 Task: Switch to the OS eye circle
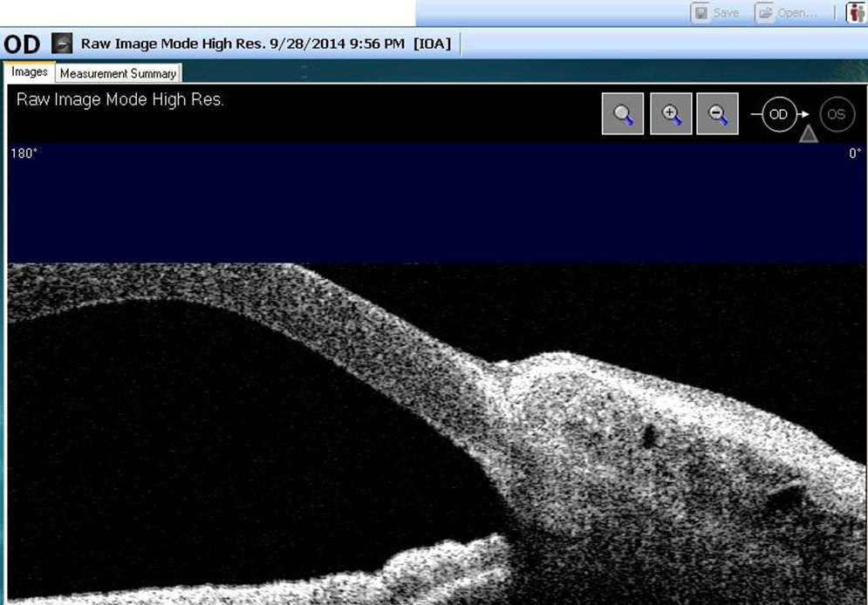pyautogui.click(x=836, y=114)
